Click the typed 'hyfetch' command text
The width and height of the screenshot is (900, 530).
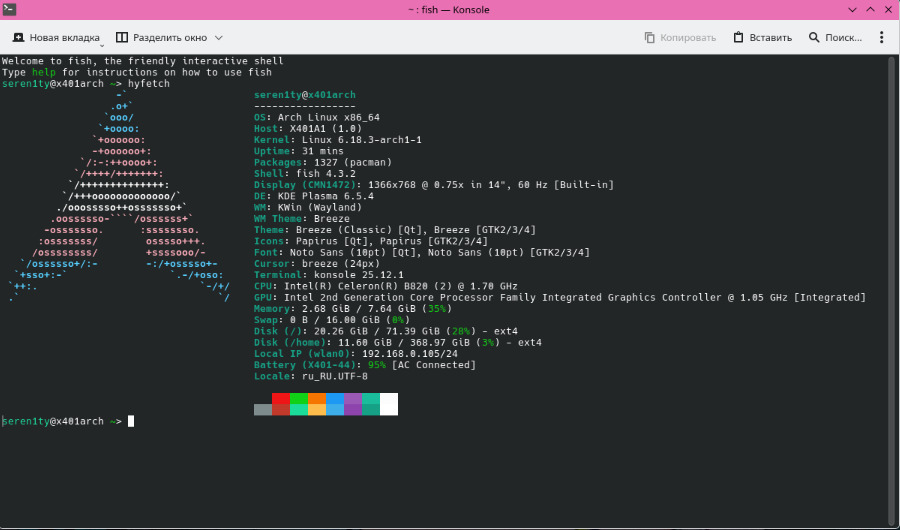[149, 84]
